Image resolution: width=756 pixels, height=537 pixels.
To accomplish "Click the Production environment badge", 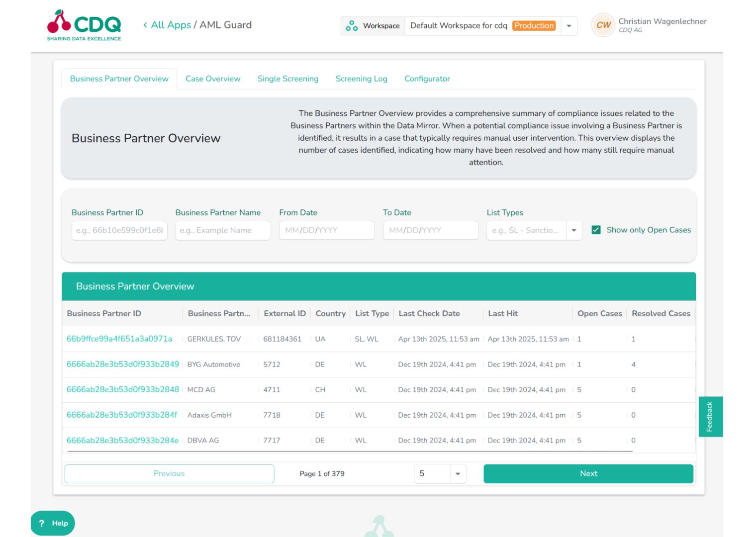I will [x=534, y=25].
